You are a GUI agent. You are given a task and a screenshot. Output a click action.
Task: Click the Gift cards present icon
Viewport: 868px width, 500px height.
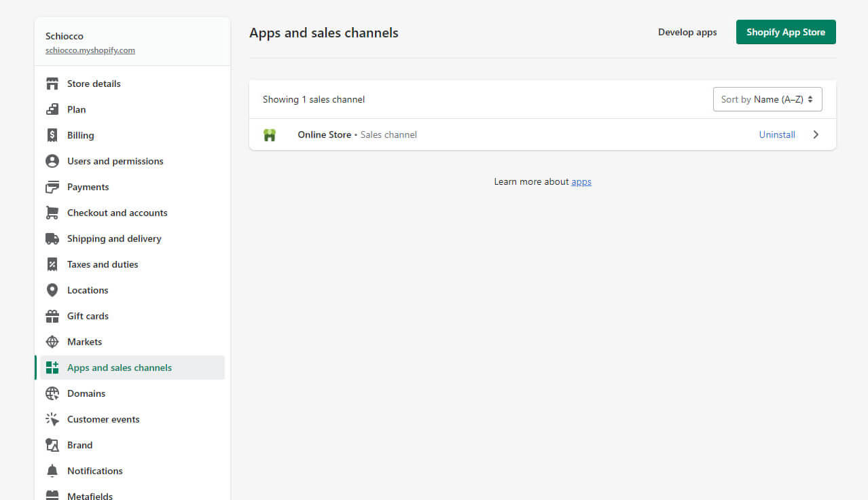[x=52, y=316]
